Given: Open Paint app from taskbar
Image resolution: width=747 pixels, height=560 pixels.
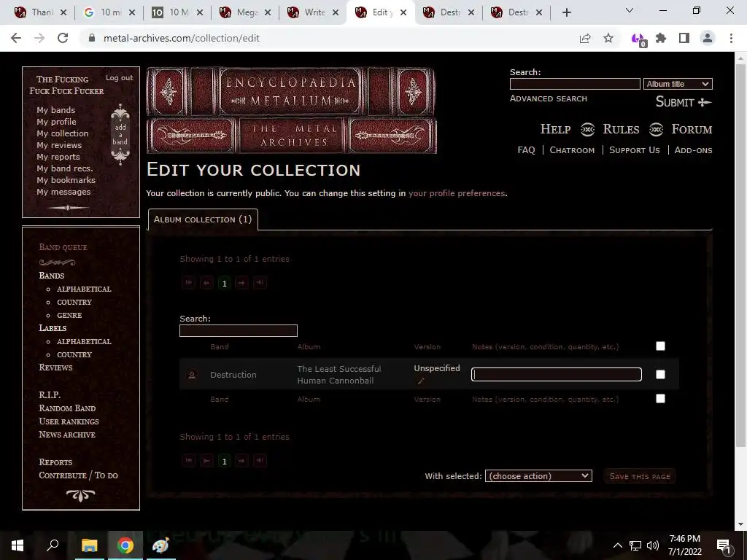Looking at the screenshot, I should point(160,545).
